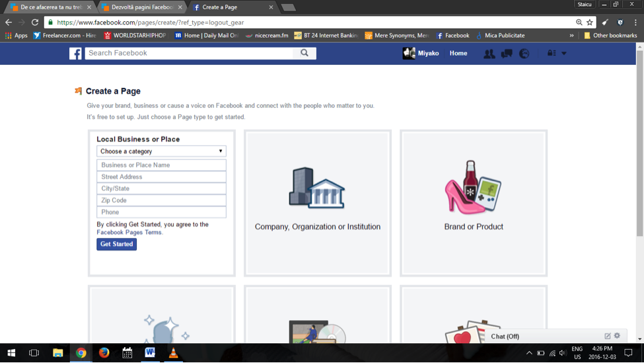Bookmark this page with star icon
This screenshot has width=644, height=363.
[590, 22]
